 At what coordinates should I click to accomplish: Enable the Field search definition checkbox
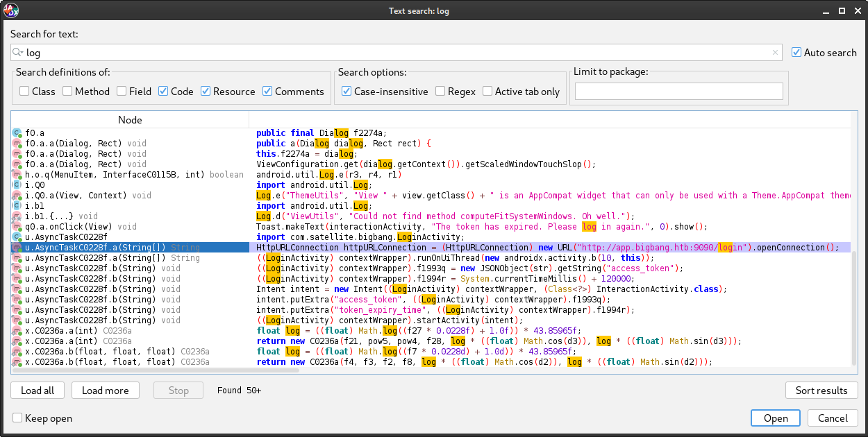(122, 92)
